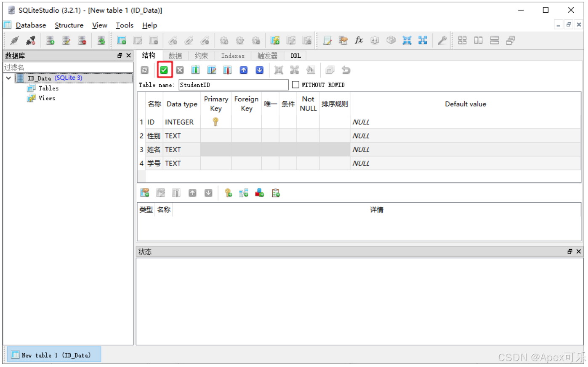Click the New table 1 (ID_Data) taskbar button
Screen dimensions: 588x367
pyautogui.click(x=54, y=355)
